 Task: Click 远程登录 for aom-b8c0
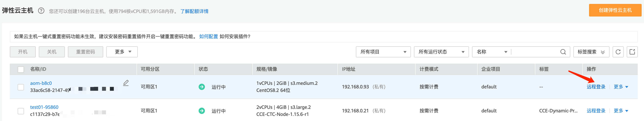tap(596, 87)
